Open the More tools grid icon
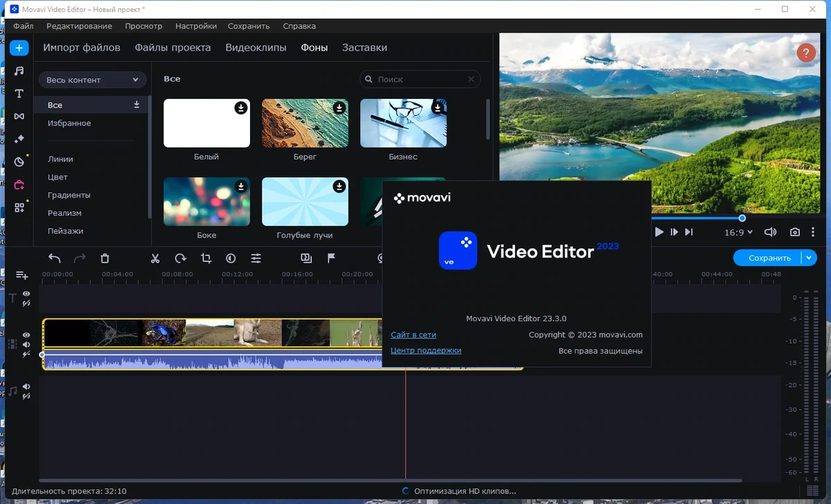 pos(19,208)
